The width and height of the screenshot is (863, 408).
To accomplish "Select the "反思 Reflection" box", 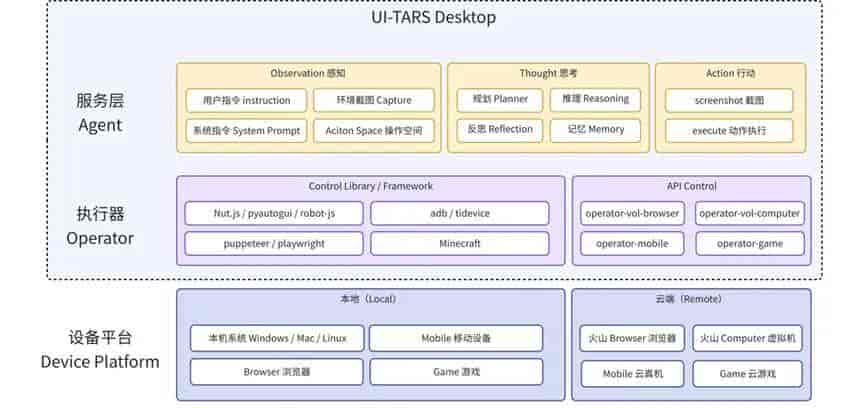I will coord(500,130).
